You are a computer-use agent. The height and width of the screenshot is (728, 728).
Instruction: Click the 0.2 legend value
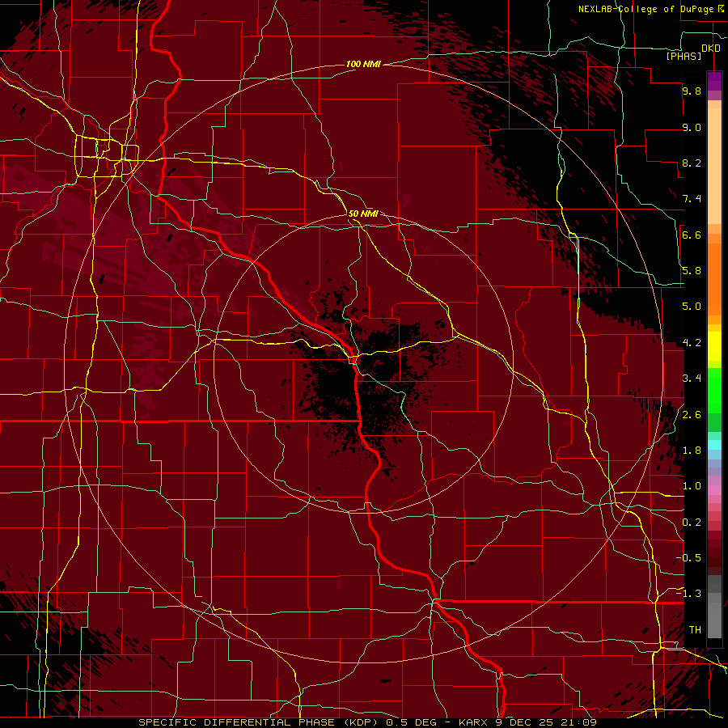692,523
